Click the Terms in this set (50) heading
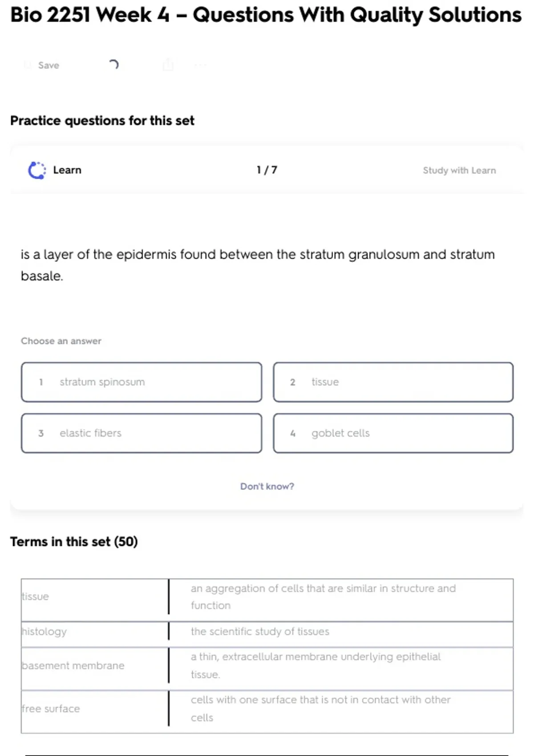 [74, 542]
